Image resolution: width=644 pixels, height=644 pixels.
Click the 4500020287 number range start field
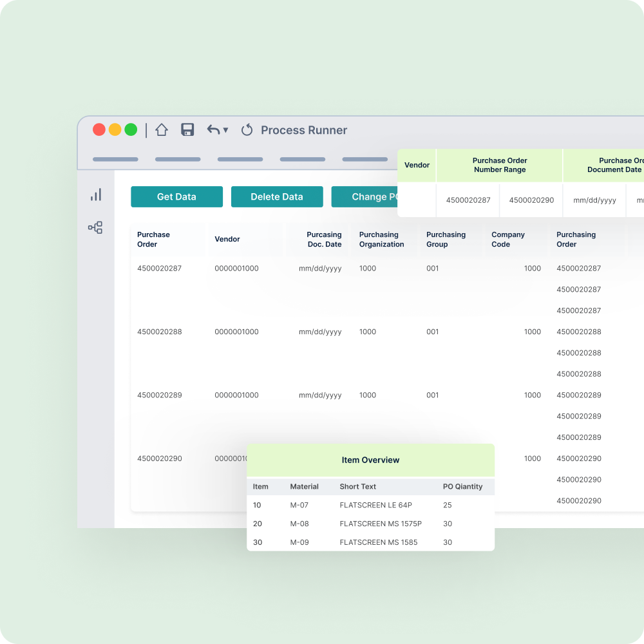468,200
